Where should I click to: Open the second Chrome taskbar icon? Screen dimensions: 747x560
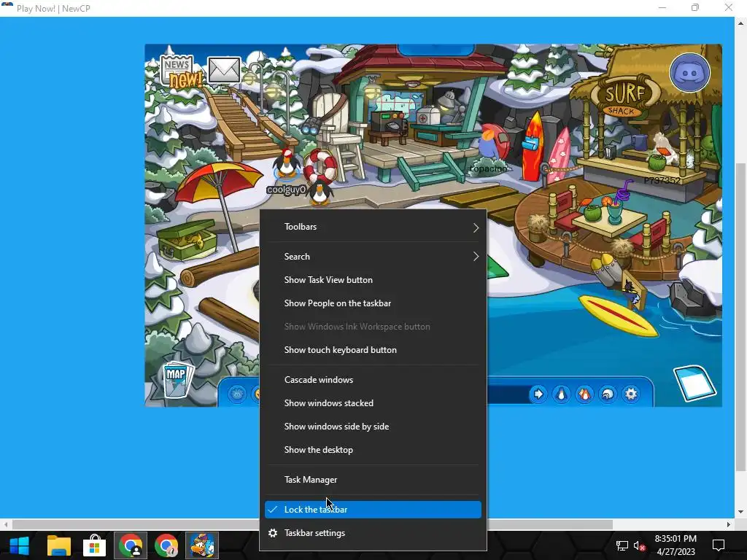(x=166, y=545)
